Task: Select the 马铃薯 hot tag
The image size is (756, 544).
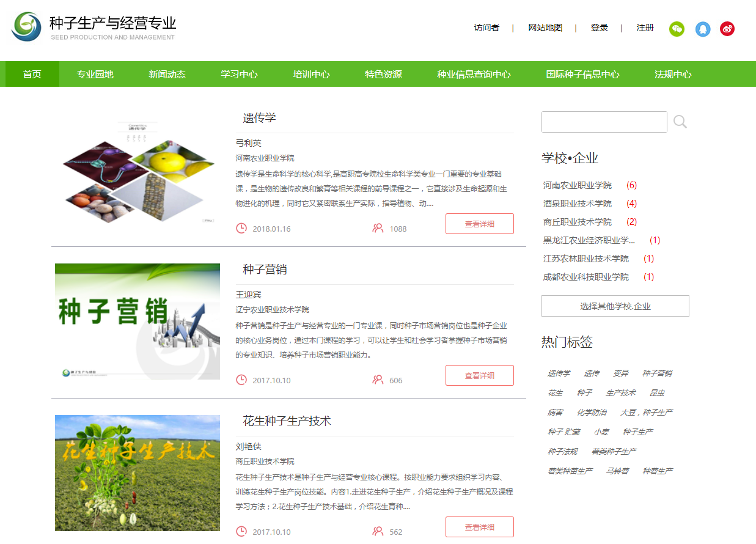Action: tap(617, 471)
